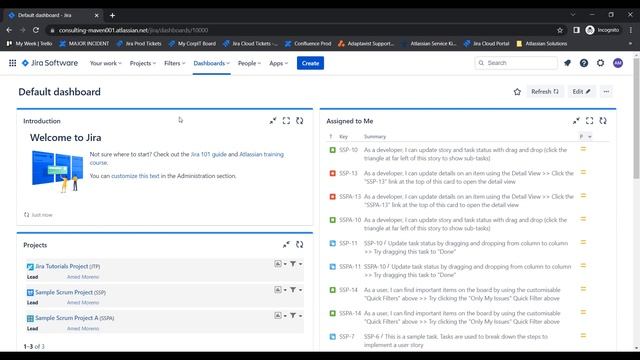Open a new browser tab
This screenshot has width=640, height=360.
[112, 16]
